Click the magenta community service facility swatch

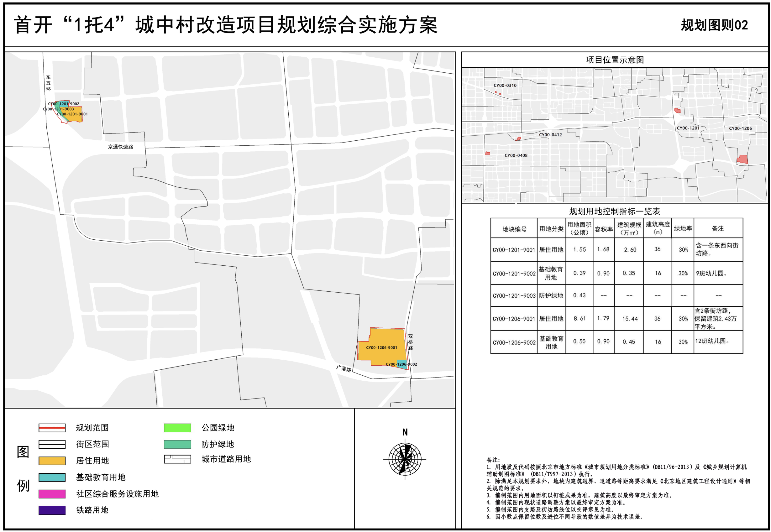coord(52,494)
